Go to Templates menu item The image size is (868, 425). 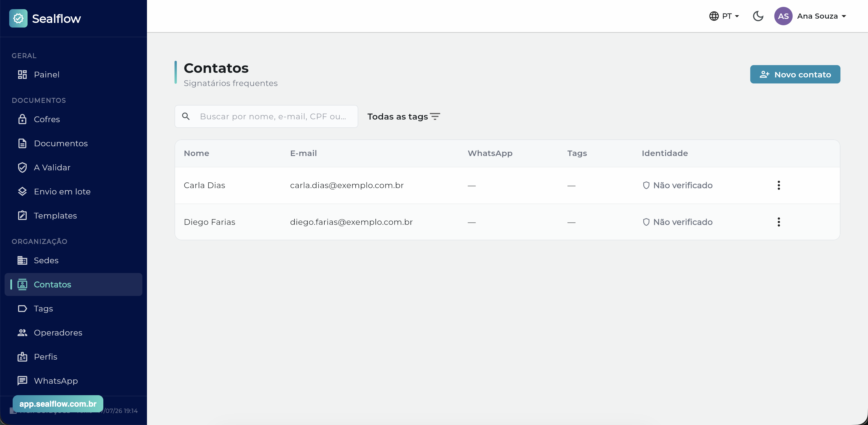point(73,216)
